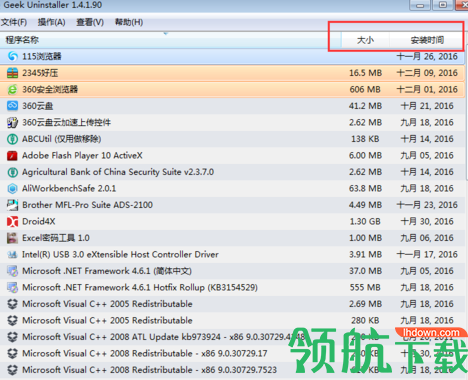Click the 360云盘云加速上传控件 icon
Image resolution: width=468 pixels, height=380 pixels.
coord(12,122)
